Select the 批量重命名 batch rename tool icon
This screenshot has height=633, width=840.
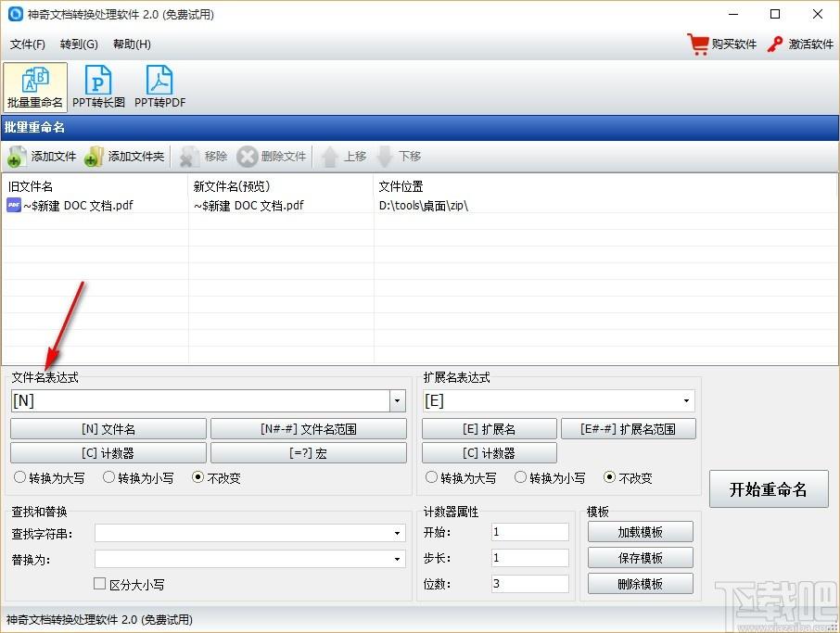[35, 82]
